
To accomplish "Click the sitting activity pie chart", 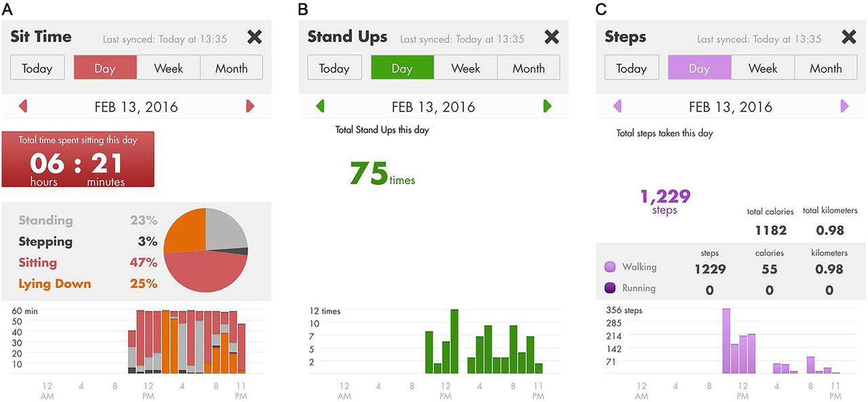I will tap(206, 250).
